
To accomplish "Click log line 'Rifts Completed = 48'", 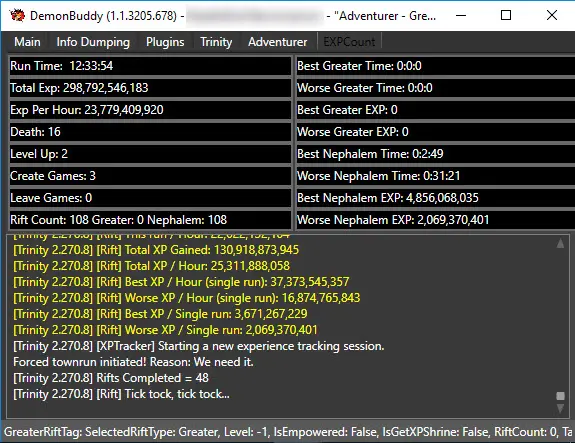I will click(x=111, y=378).
